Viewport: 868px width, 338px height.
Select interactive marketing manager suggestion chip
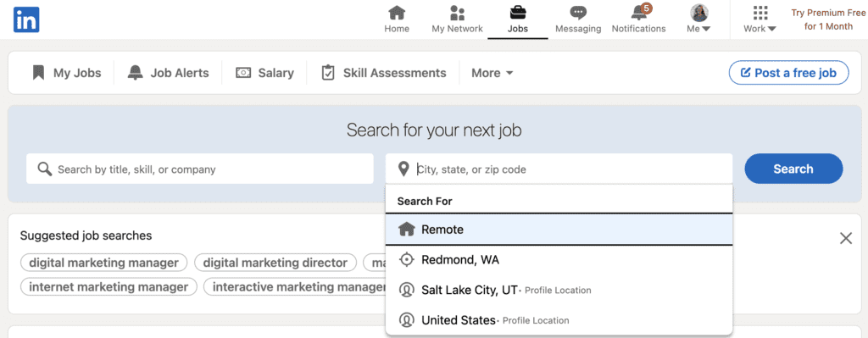point(295,286)
